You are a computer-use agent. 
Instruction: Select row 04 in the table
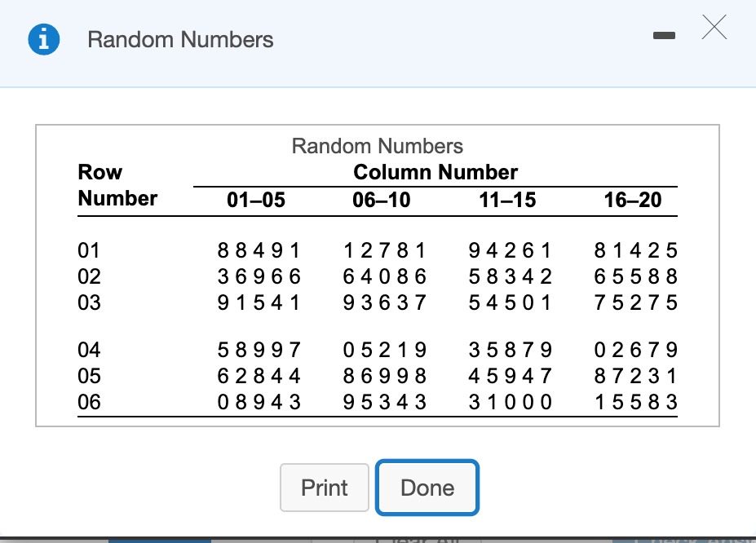[90, 350]
